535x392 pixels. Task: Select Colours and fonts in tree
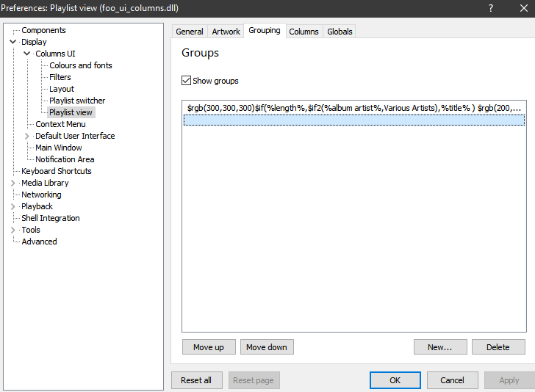[81, 65]
